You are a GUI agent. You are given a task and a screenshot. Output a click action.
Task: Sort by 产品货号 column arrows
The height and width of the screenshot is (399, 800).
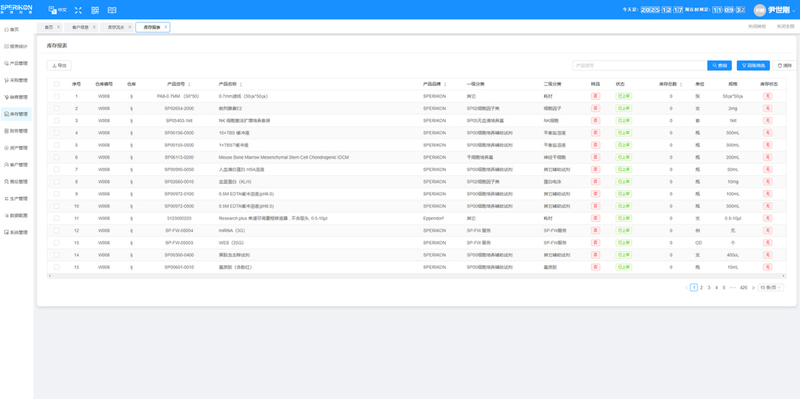click(x=189, y=84)
